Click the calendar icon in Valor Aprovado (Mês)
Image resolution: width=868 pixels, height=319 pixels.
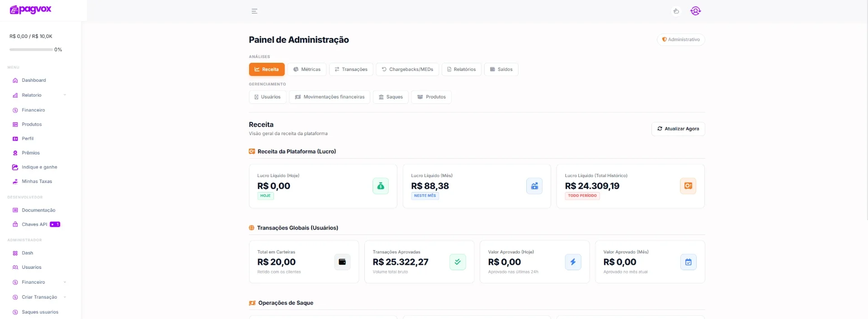coord(688,262)
